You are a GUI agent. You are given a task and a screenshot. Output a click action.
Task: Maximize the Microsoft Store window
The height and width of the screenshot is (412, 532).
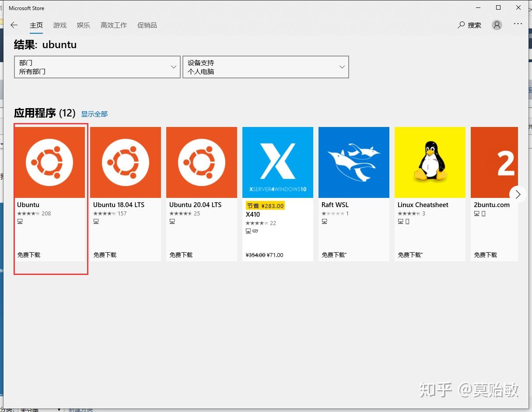[x=498, y=8]
